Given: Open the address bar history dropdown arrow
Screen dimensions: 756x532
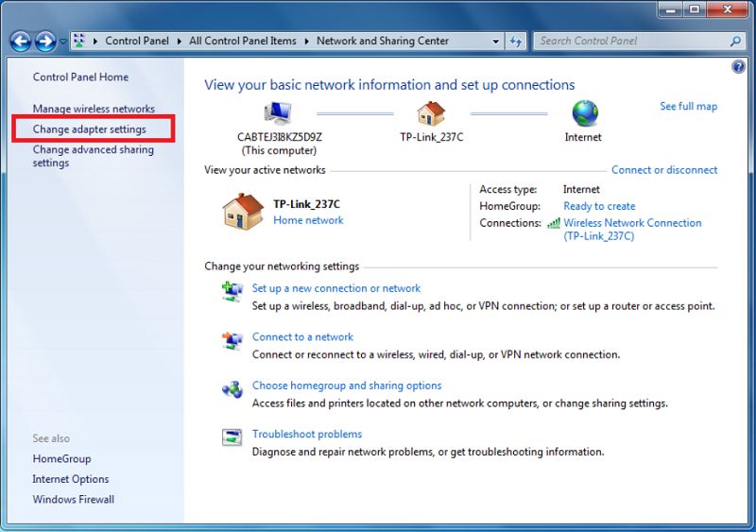Looking at the screenshot, I should click(496, 42).
